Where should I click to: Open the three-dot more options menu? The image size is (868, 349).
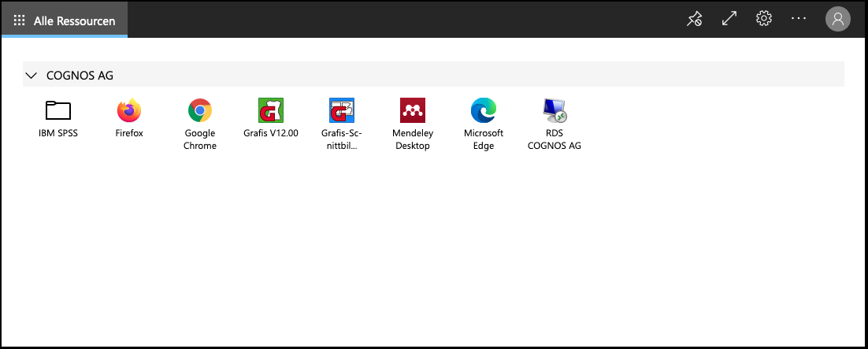point(799,19)
